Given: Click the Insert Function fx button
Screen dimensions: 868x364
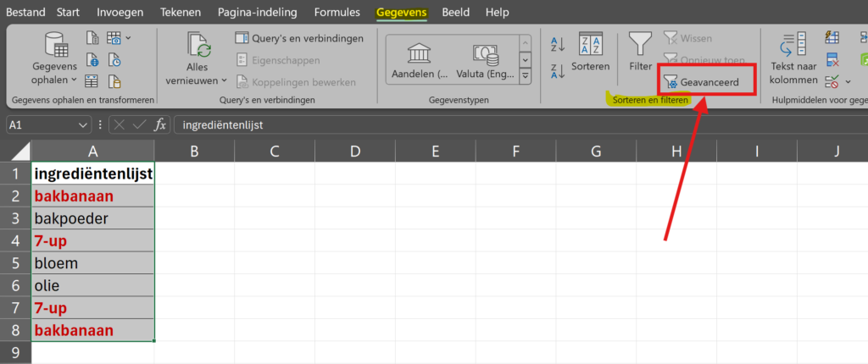Looking at the screenshot, I should [159, 125].
